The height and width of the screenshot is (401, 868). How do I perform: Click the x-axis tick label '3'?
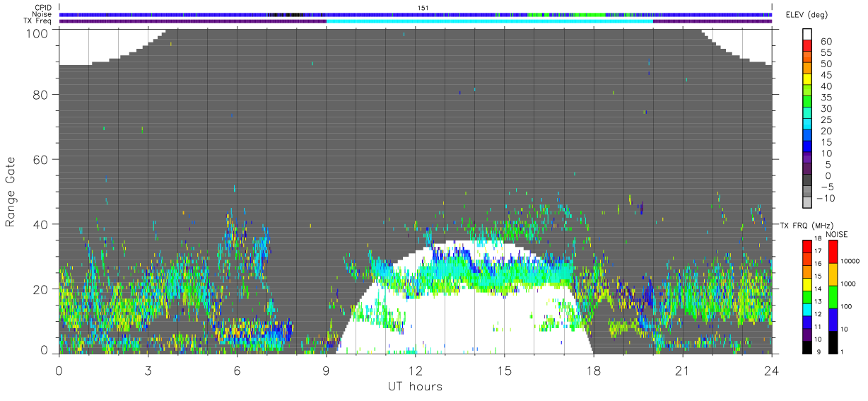(x=148, y=371)
